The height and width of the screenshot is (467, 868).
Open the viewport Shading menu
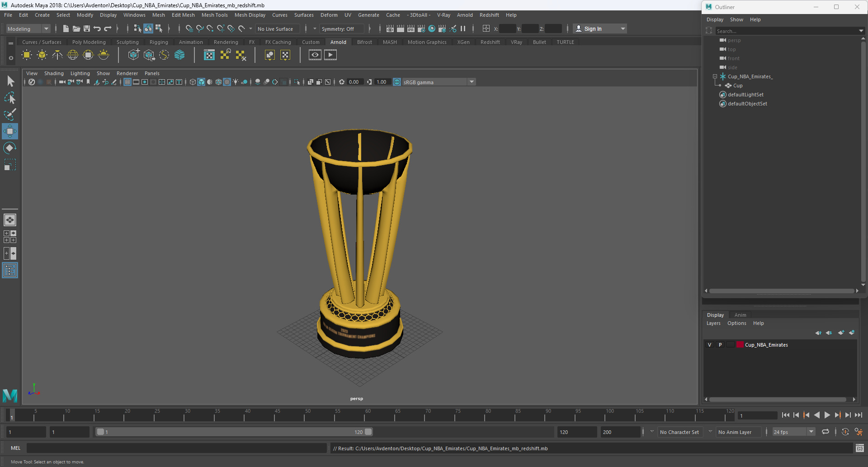tap(54, 73)
